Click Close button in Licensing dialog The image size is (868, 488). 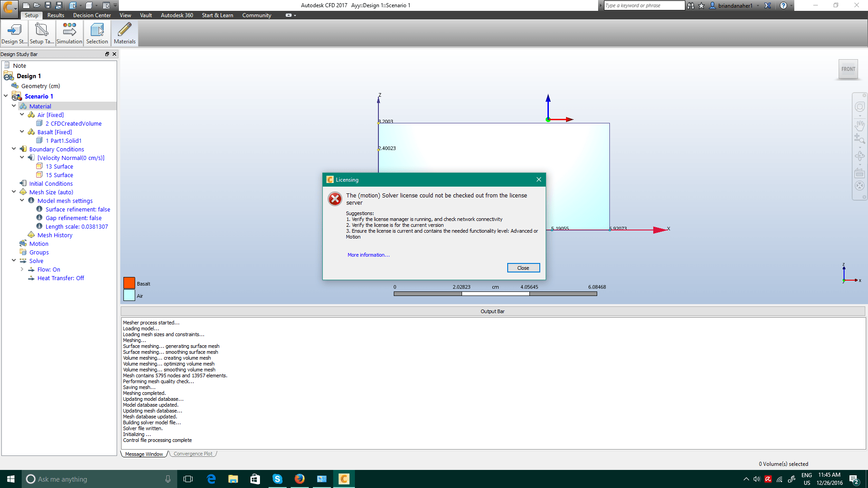pos(523,268)
